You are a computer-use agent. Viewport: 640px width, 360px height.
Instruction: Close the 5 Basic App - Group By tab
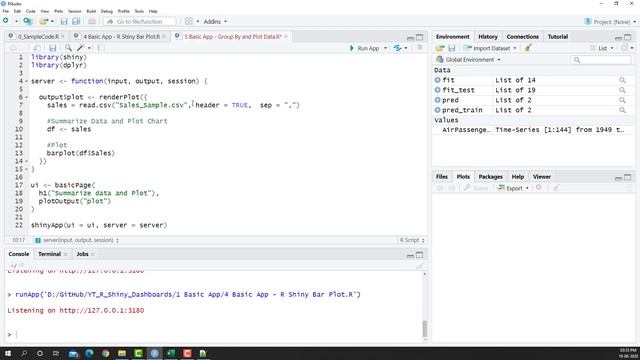pyautogui.click(x=286, y=36)
